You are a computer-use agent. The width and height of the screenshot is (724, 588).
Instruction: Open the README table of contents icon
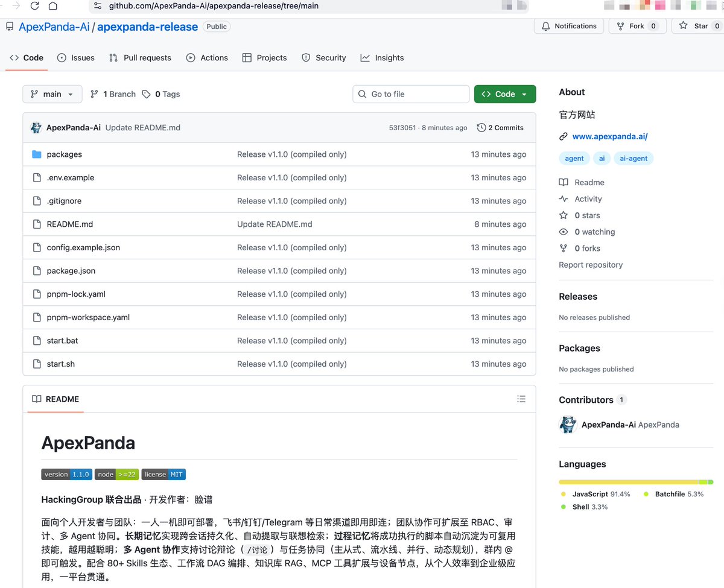(521, 399)
